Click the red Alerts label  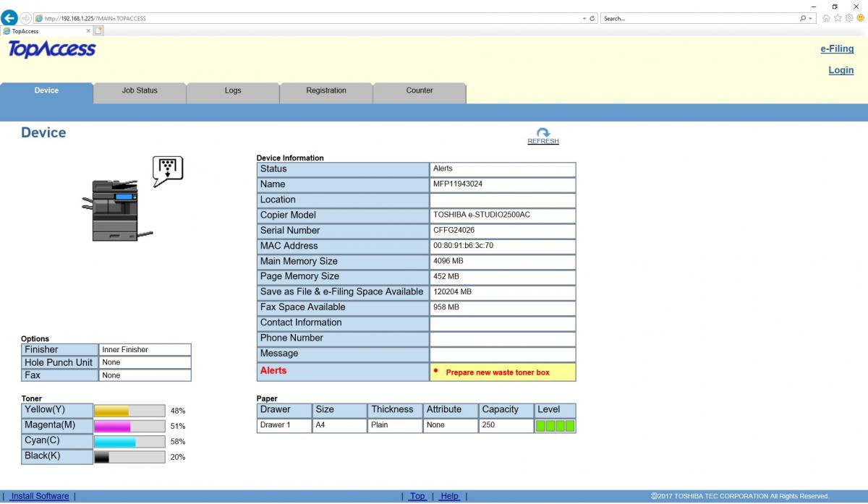(273, 371)
